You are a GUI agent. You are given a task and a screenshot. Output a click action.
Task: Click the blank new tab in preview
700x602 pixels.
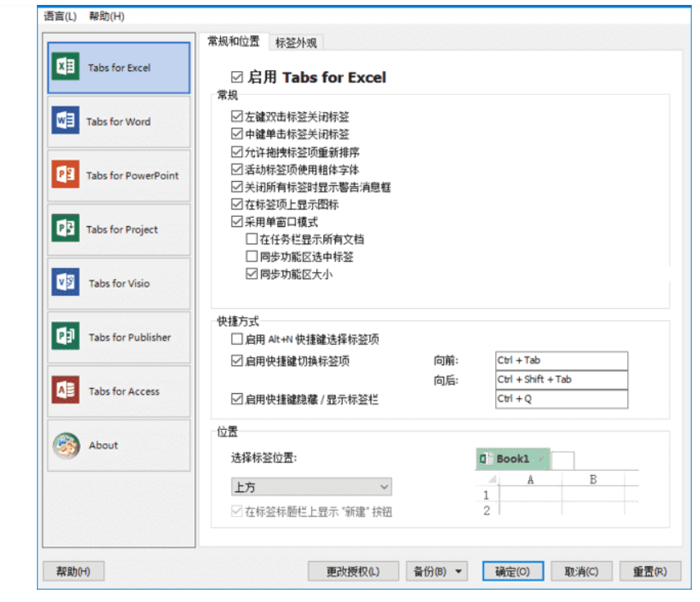[562, 461]
